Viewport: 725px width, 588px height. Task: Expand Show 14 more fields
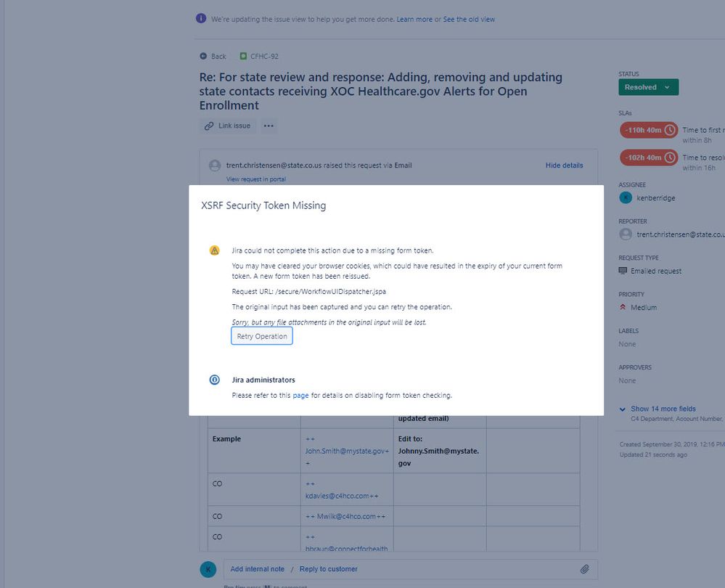pos(663,409)
